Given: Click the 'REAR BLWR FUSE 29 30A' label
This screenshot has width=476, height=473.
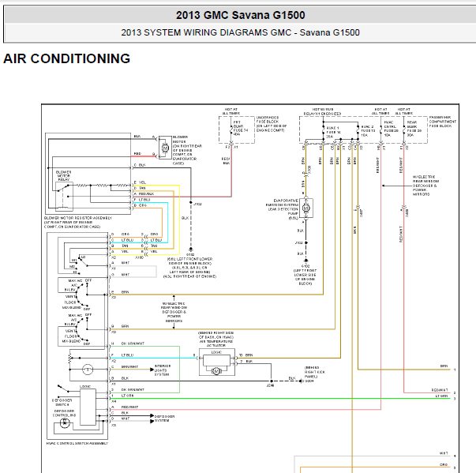Looking at the screenshot, I should click(414, 129).
